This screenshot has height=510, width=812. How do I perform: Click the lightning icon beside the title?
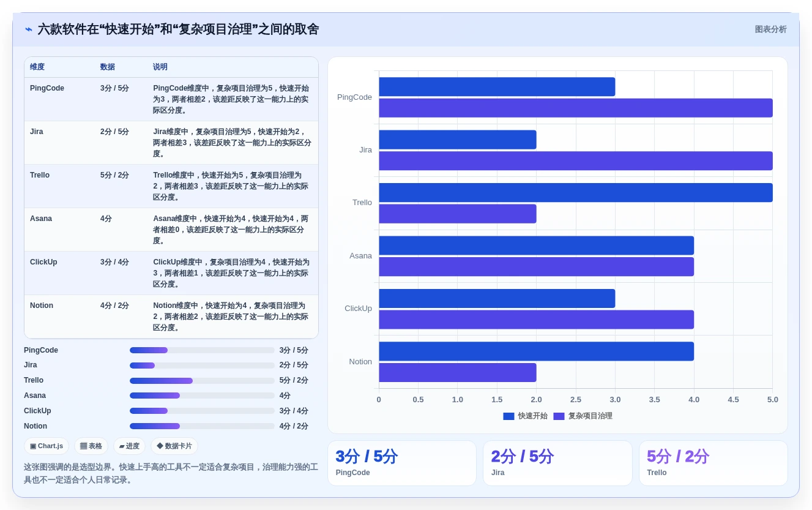pos(29,29)
